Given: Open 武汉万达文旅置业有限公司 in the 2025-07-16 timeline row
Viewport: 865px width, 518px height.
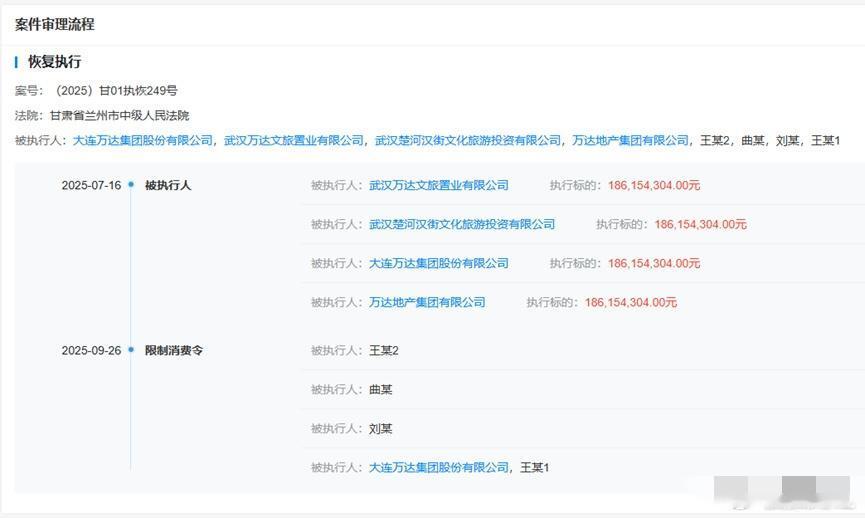Looking at the screenshot, I should (x=439, y=185).
